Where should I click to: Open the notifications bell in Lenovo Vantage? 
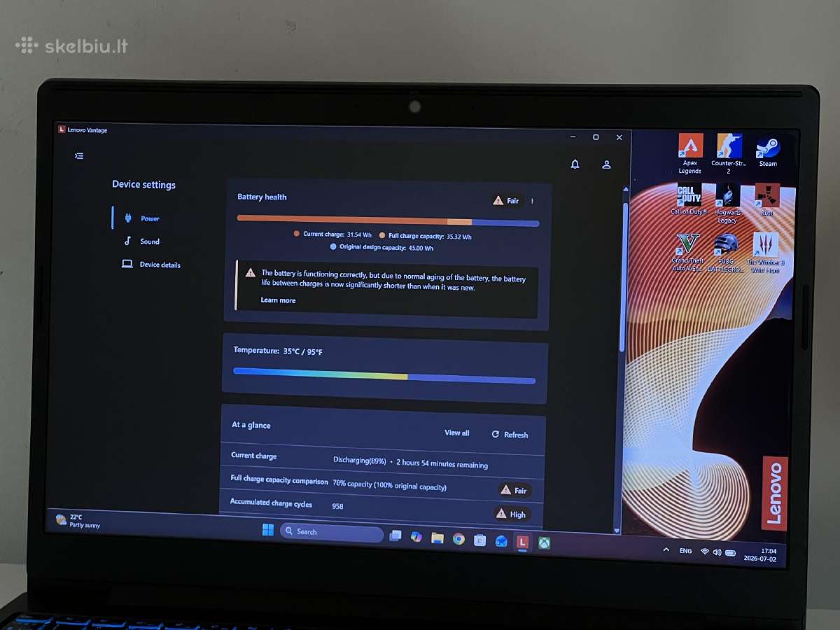575,164
